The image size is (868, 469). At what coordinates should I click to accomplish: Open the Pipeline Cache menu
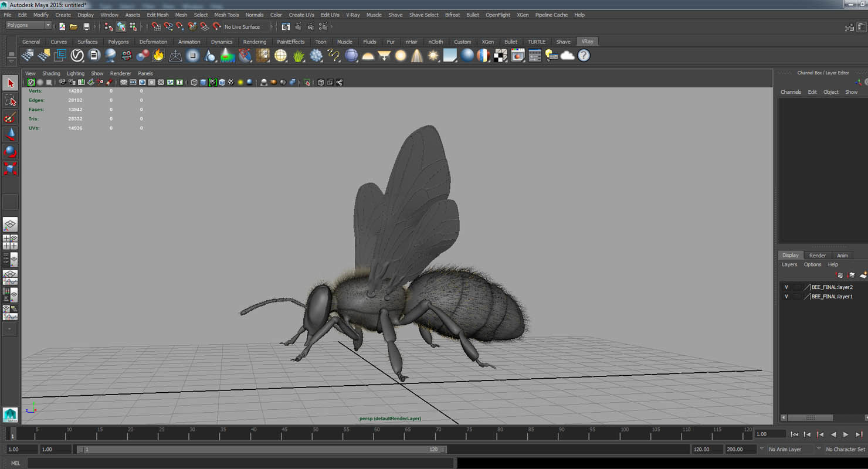tap(551, 15)
